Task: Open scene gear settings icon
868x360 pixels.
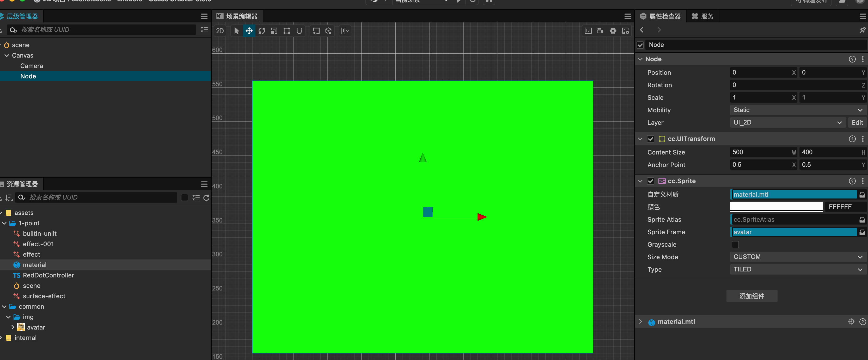Action: [x=613, y=31]
